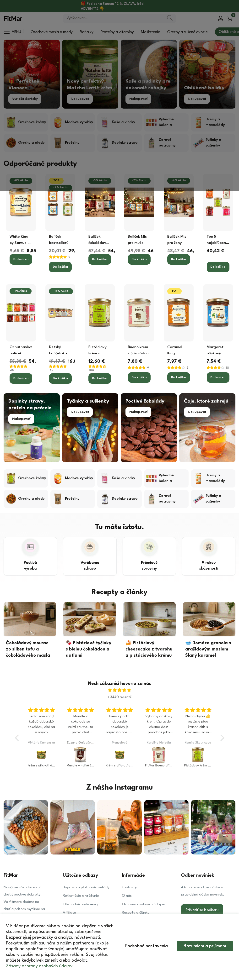
Task: Go to previous customer review arrow
Action: click(17, 738)
